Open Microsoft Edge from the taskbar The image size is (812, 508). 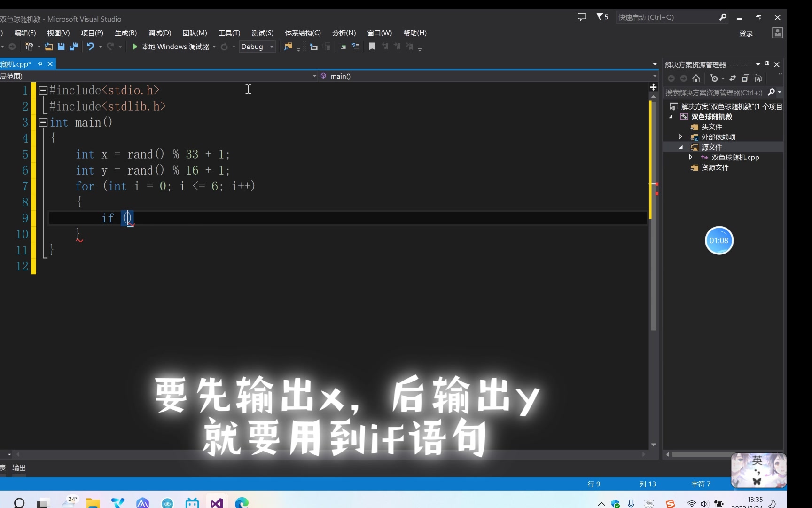point(241,502)
